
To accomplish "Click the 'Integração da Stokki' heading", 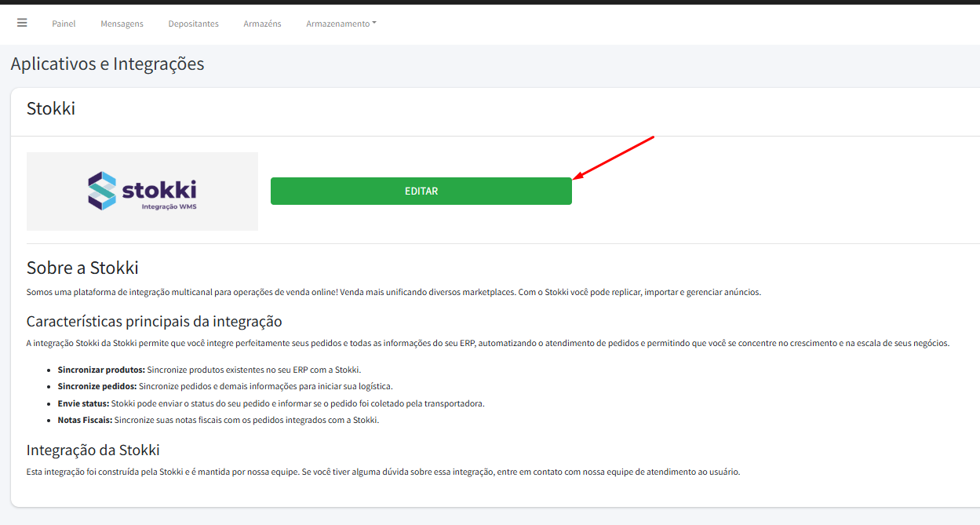I will (93, 450).
